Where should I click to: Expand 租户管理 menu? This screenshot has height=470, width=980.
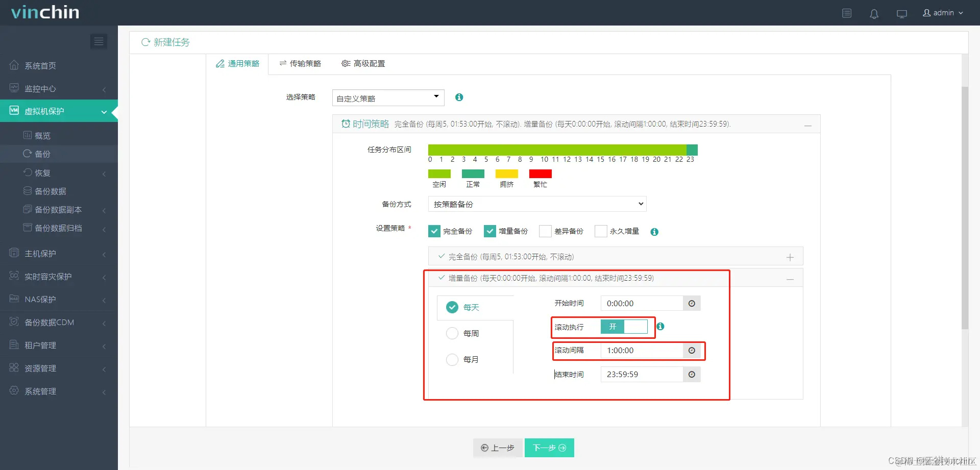pyautogui.click(x=59, y=345)
